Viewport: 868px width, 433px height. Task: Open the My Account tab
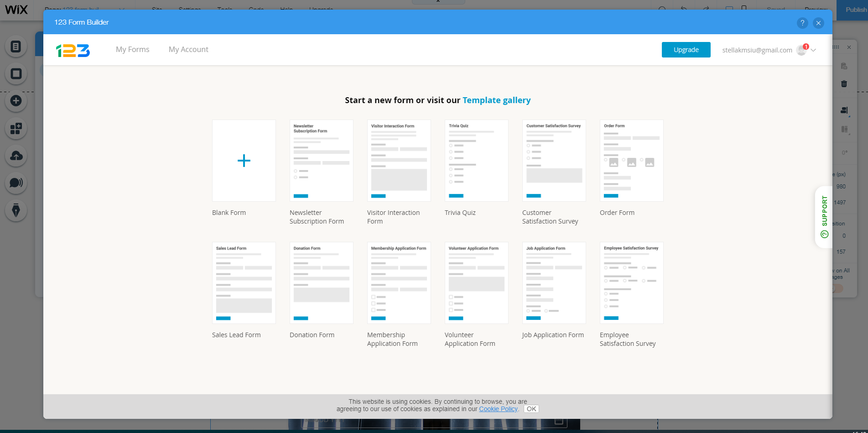pos(188,49)
